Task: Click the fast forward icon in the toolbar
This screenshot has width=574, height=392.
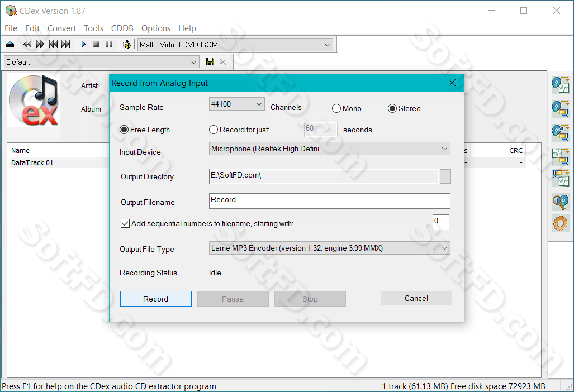Action: [40, 44]
